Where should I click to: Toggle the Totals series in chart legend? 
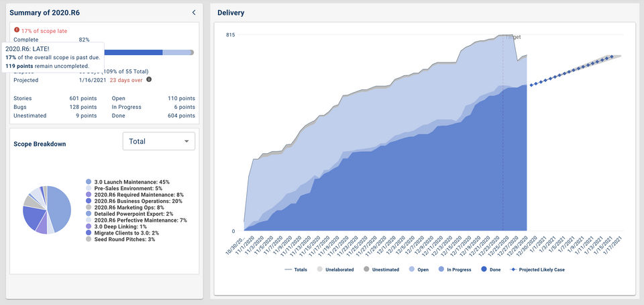pyautogui.click(x=296, y=269)
